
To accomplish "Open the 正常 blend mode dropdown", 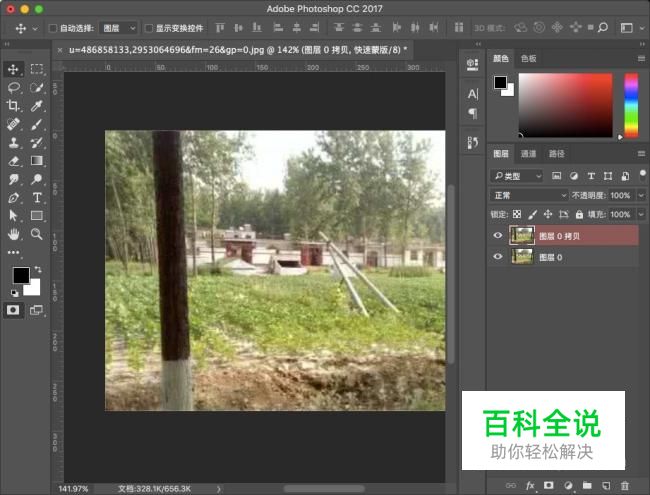I will point(529,195).
